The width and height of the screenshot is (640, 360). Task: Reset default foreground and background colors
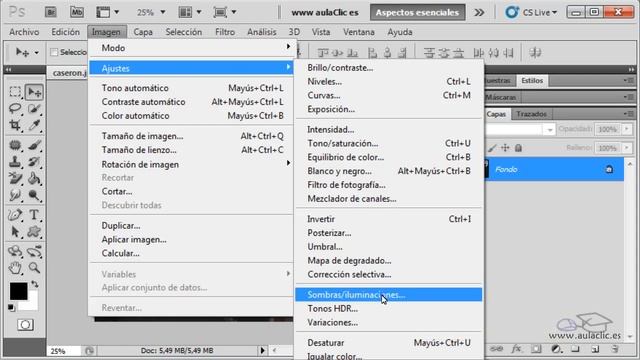(x=11, y=307)
